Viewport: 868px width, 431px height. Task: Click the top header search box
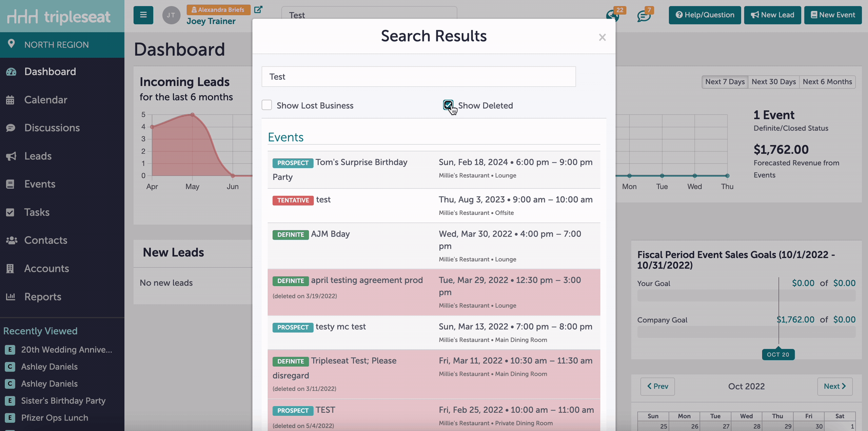[x=369, y=13]
